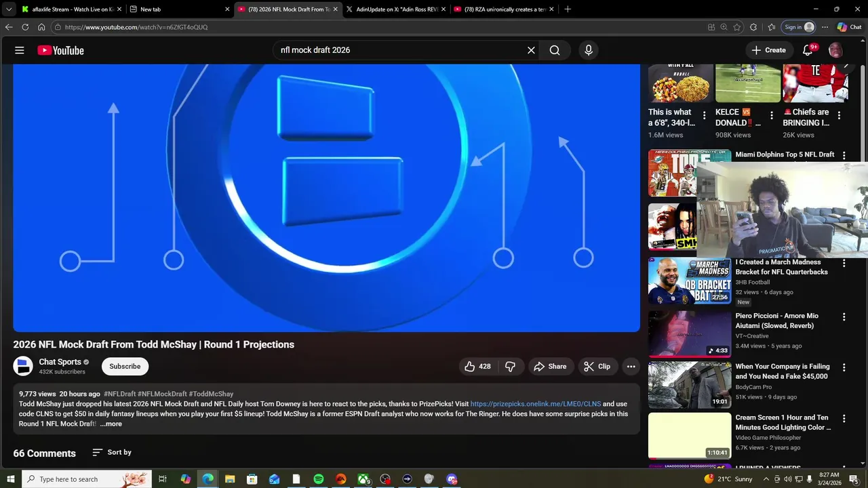
Task: Click the video player area
Action: click(326, 198)
